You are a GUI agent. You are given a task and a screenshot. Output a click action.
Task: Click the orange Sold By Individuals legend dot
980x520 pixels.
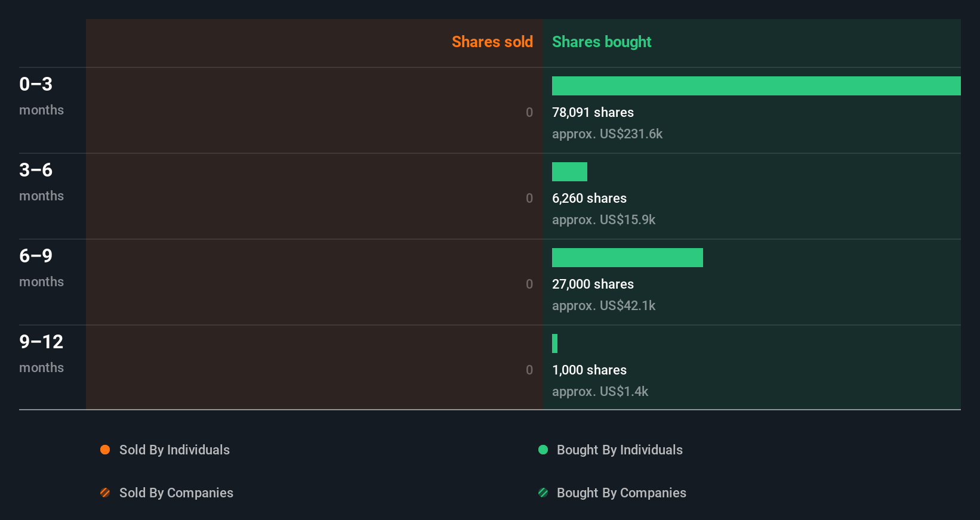click(105, 450)
